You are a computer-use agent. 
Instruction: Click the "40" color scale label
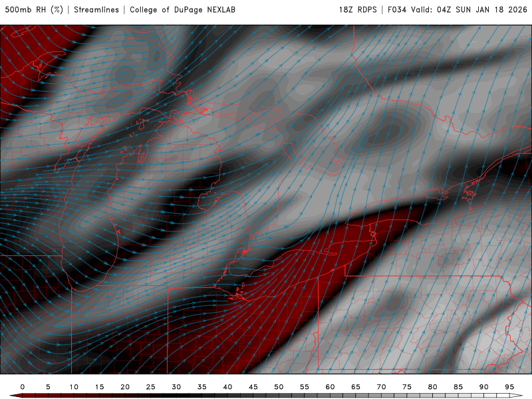click(227, 387)
